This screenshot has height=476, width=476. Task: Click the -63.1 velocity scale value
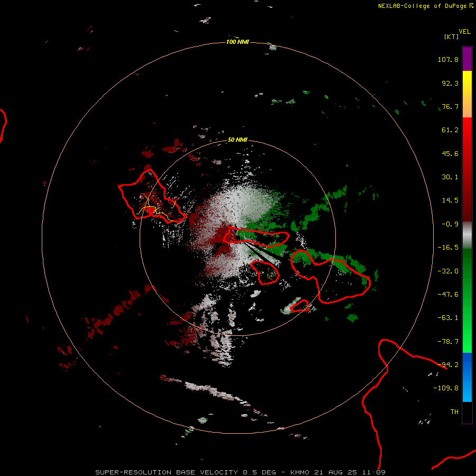[x=448, y=318]
